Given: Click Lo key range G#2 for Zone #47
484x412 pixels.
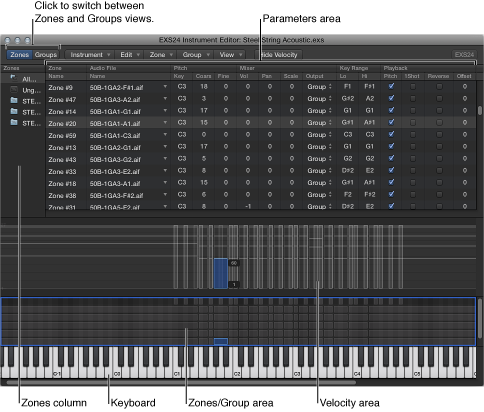Looking at the screenshot, I should 348,99.
